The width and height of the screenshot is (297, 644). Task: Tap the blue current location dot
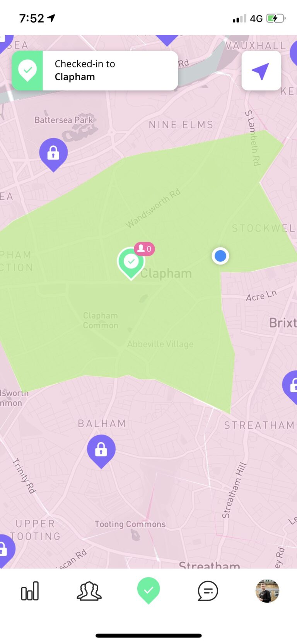(220, 256)
